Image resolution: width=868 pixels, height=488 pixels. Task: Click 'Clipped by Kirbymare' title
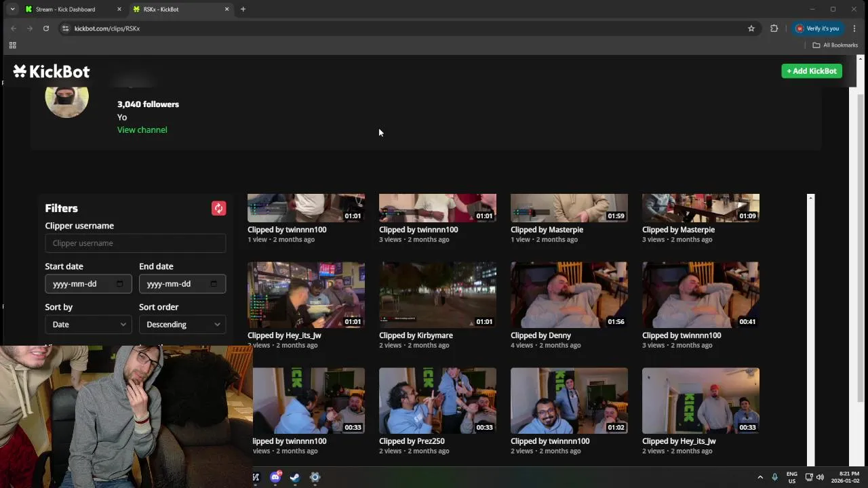coord(416,335)
